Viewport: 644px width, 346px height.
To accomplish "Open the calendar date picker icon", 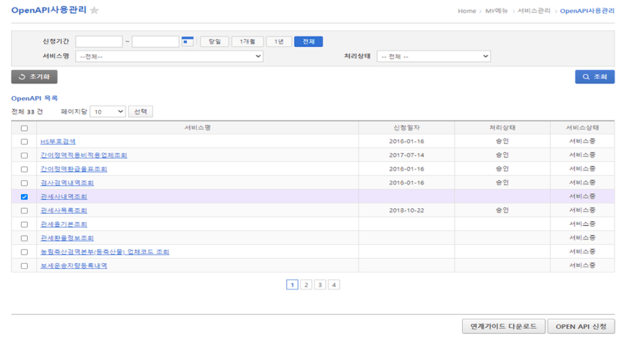I will coord(187,42).
